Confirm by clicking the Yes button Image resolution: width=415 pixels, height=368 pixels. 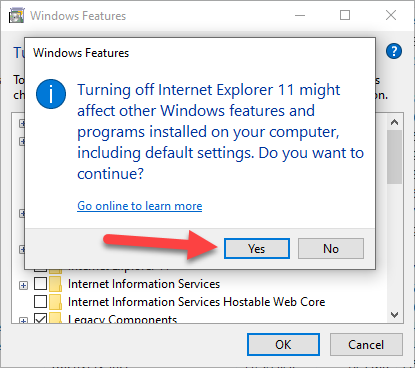point(257,248)
